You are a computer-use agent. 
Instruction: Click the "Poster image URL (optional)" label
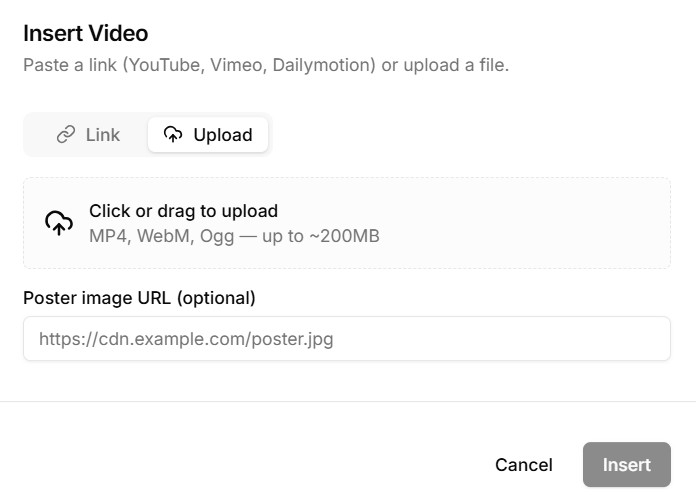[139, 298]
